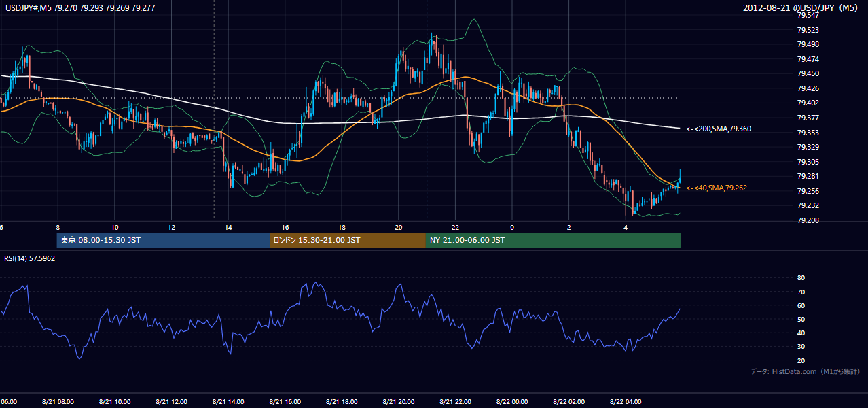
Task: Click the 8/21 20:00 time label
Action: 399,401
